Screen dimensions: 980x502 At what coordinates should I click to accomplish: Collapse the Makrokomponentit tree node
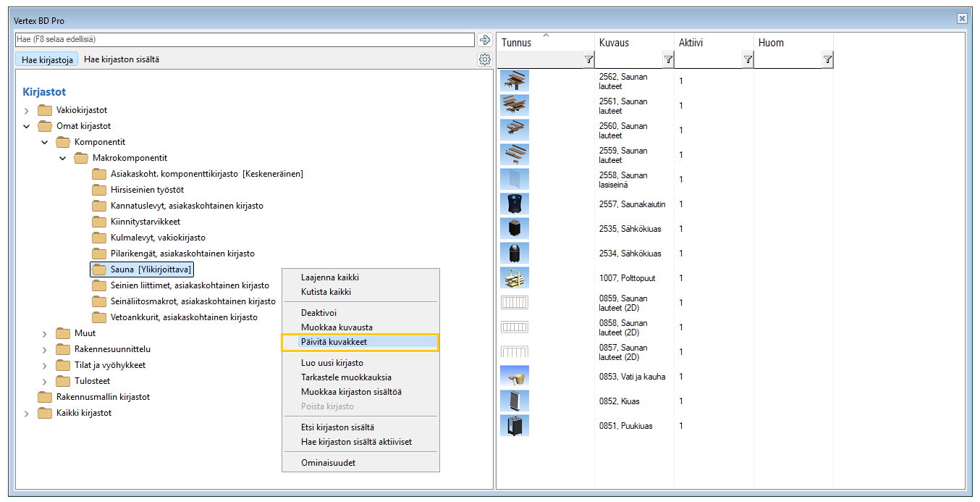(x=63, y=159)
